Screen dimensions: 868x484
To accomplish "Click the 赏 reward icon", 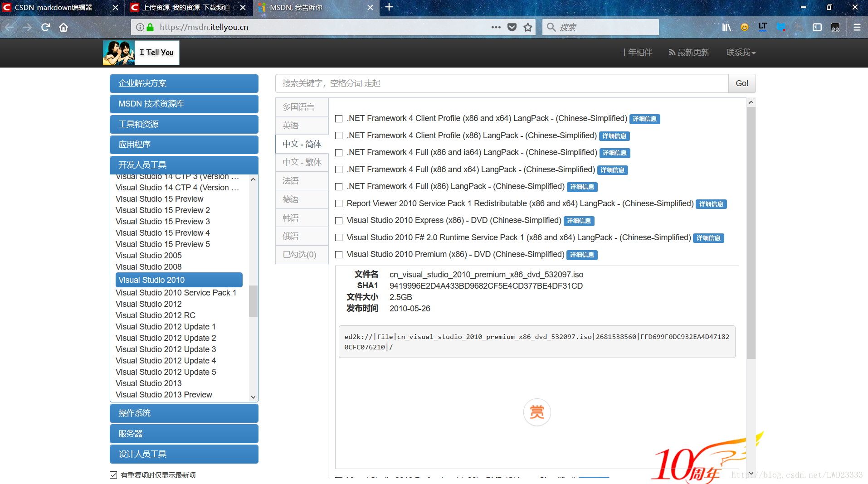I will (x=537, y=412).
